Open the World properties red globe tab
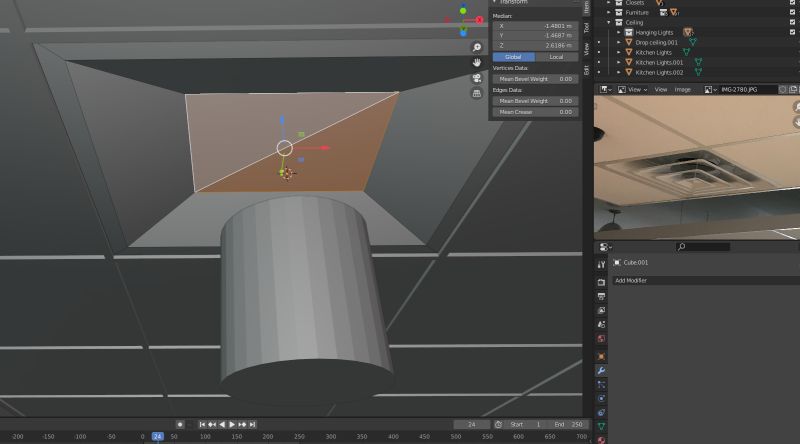 point(601,339)
